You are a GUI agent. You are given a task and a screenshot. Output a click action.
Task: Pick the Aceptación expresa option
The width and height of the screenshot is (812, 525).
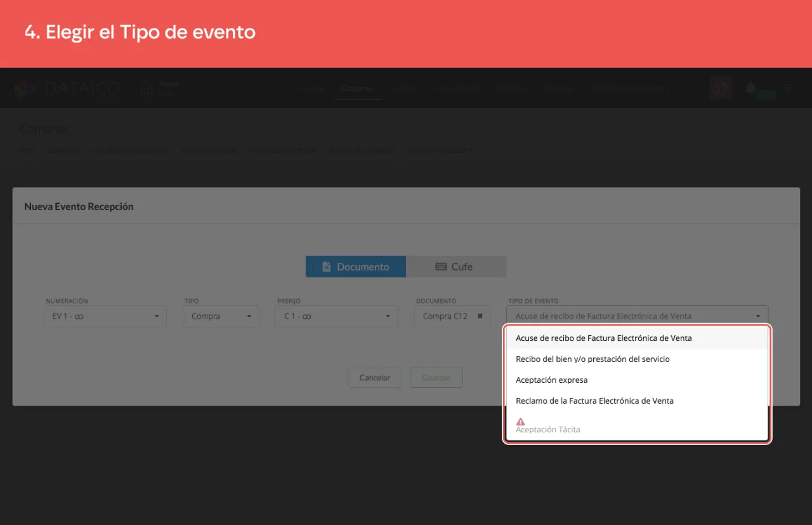pyautogui.click(x=637, y=380)
